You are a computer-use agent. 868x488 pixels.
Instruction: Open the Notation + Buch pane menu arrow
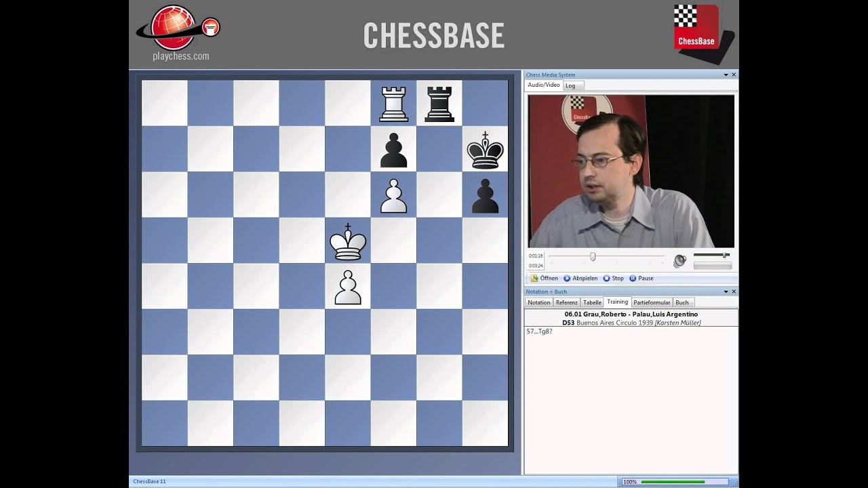726,291
